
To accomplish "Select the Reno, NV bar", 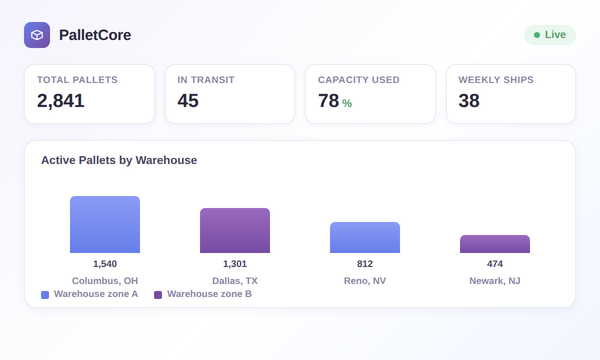I will coord(365,237).
